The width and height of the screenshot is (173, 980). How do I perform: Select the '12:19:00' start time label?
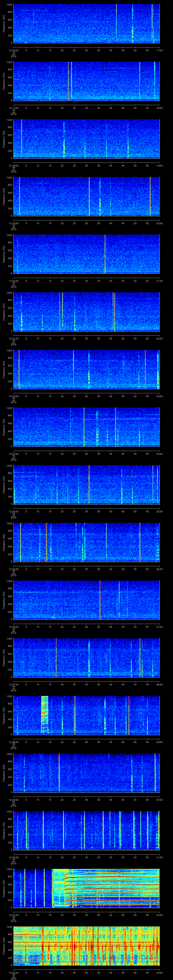[13, 223]
